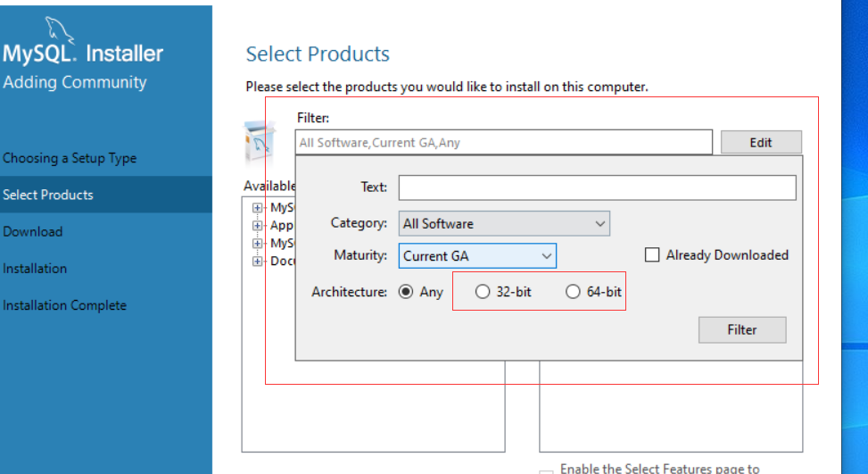Focus the Text search input field
The height and width of the screenshot is (474, 868).
click(598, 187)
